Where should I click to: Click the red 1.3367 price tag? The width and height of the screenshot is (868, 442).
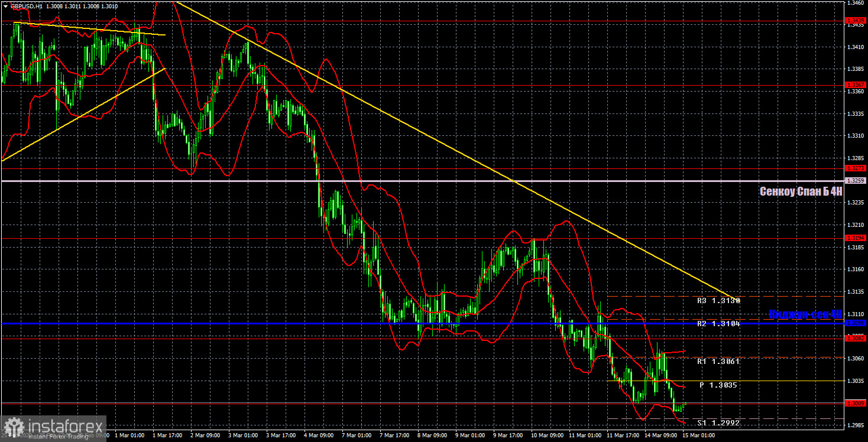[856, 85]
